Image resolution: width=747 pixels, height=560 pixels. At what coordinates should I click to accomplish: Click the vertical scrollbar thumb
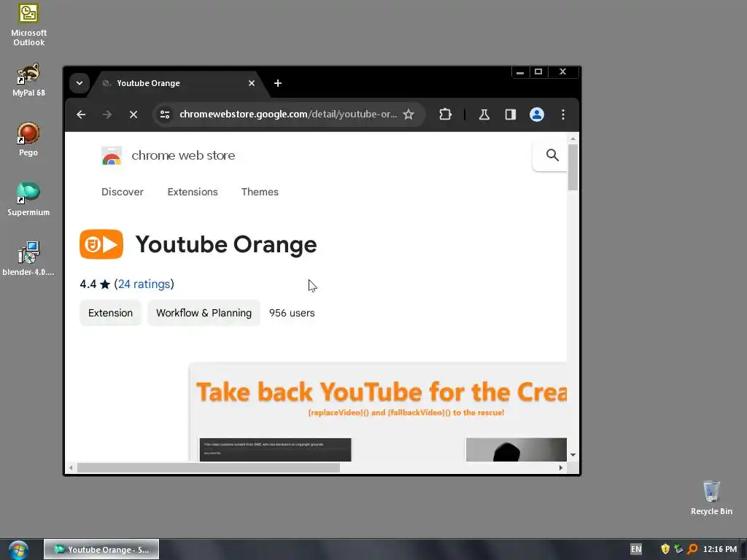(573, 167)
